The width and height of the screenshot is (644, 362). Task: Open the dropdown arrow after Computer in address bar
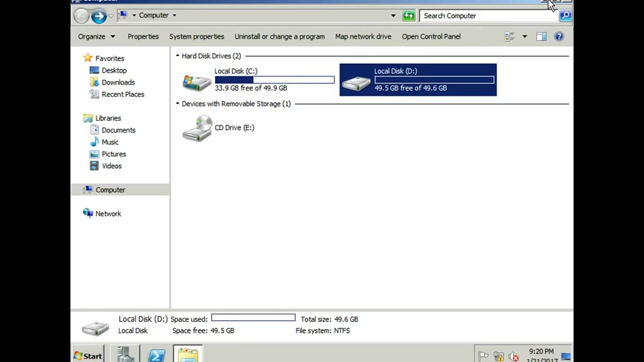pos(174,16)
